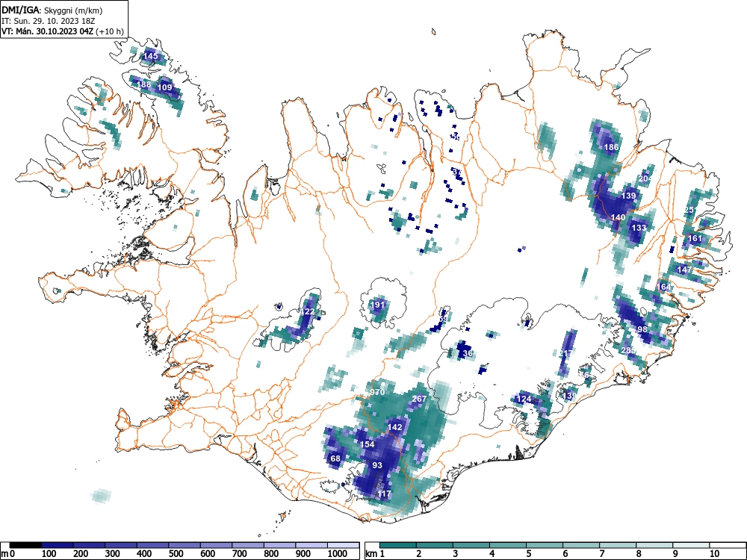747x560 pixels.
Task: Click the km legend swatch between 5 and 6
Action: click(545, 545)
